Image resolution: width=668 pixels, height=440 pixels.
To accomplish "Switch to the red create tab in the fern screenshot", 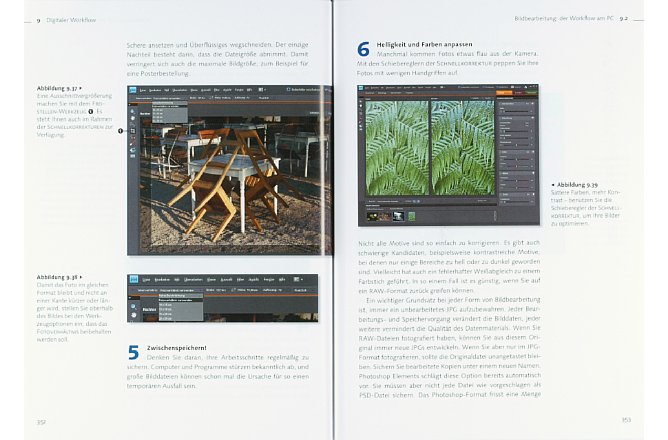I will 518,93.
